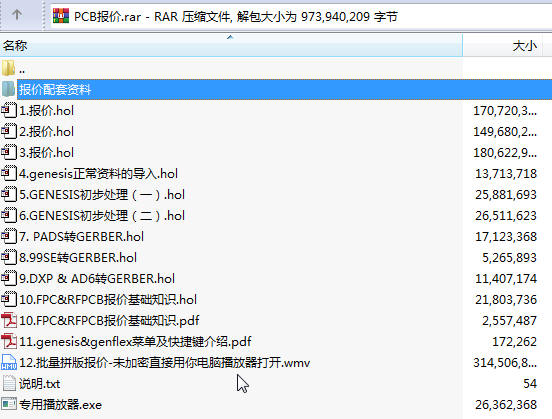Click the exe icon of 专用播放器.exe
Screen dimensions: 552x419
[x=9, y=404]
